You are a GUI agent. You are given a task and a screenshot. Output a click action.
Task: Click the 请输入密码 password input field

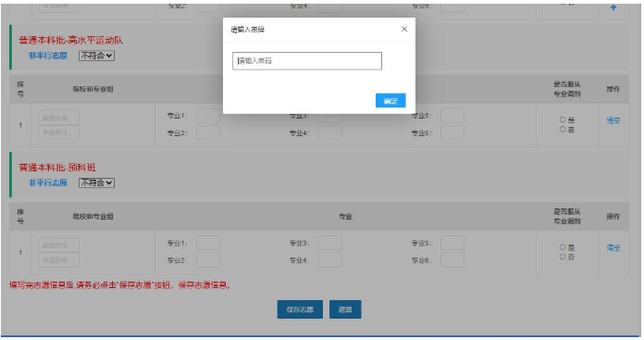(x=307, y=61)
